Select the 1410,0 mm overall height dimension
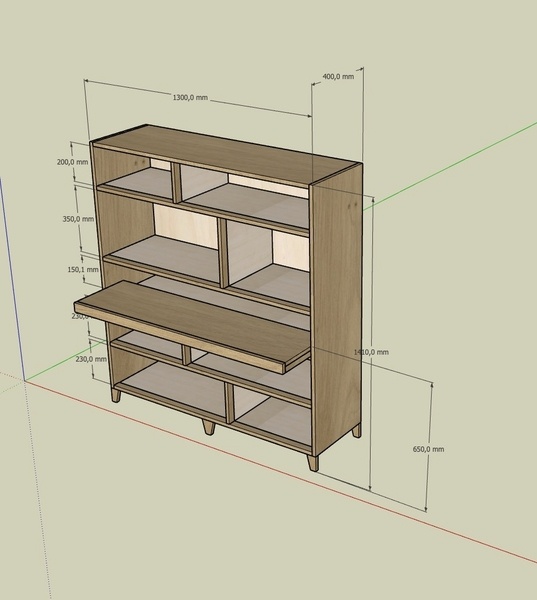The width and height of the screenshot is (537, 600). point(371,352)
